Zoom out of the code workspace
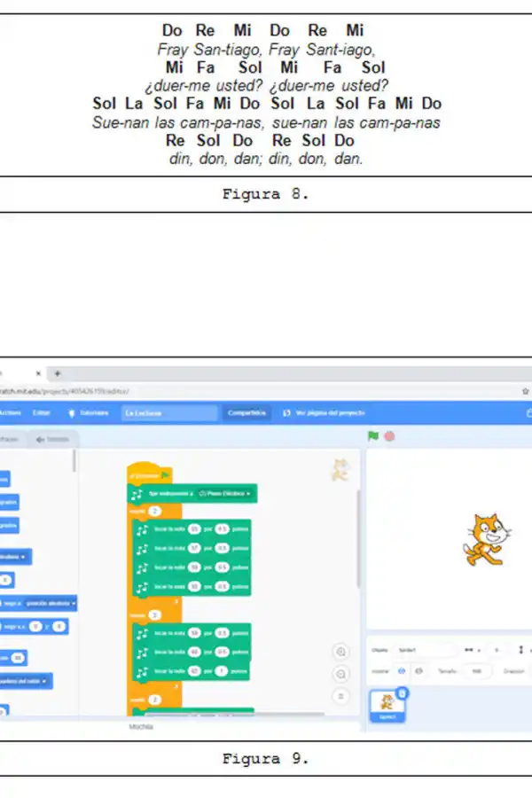The image size is (532, 798). coord(340,674)
